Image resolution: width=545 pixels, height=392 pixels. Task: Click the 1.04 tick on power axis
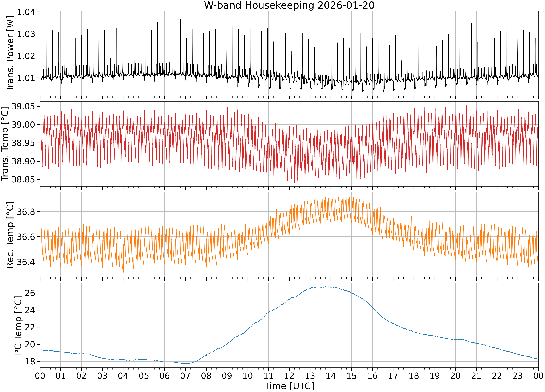pos(26,12)
